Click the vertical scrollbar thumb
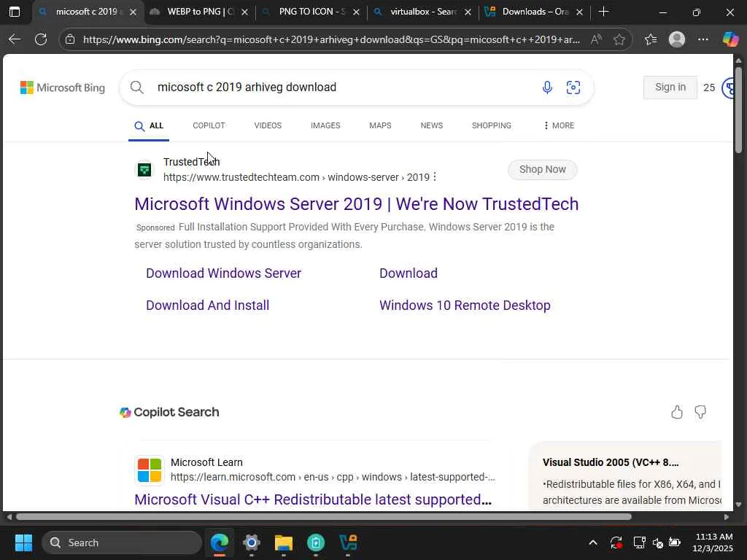Viewport: 747px width, 560px height. pos(738,109)
